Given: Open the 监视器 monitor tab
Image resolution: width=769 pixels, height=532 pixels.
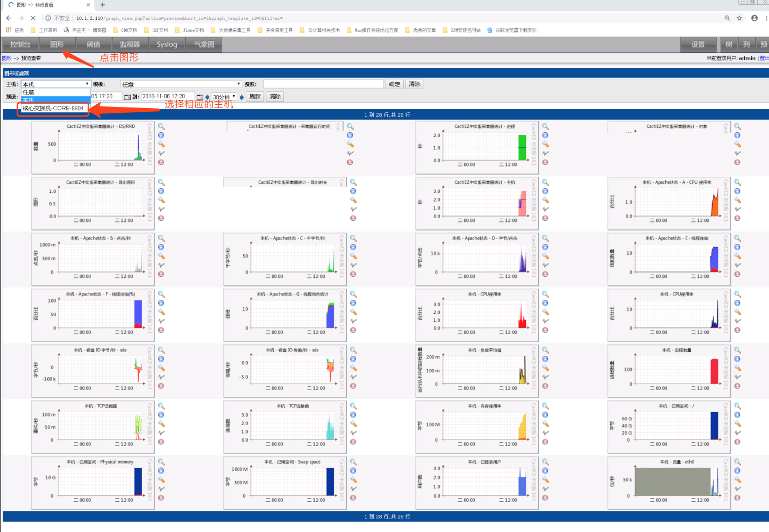Looking at the screenshot, I should (x=130, y=45).
